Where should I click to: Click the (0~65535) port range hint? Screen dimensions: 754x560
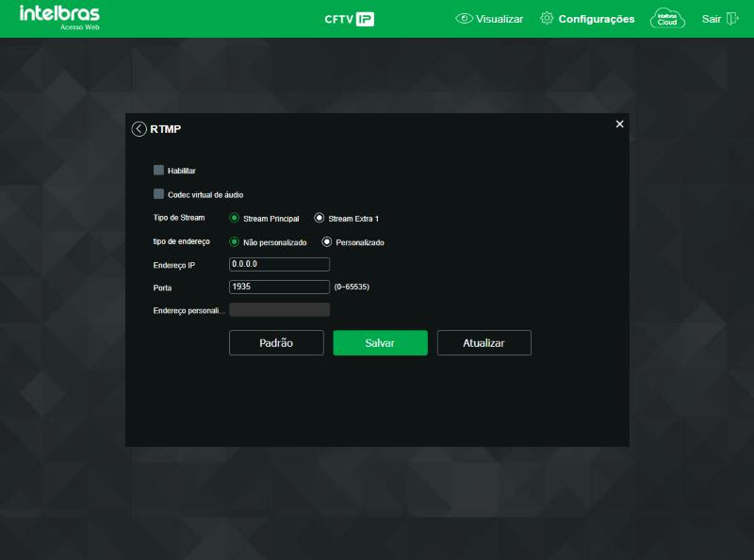352,287
